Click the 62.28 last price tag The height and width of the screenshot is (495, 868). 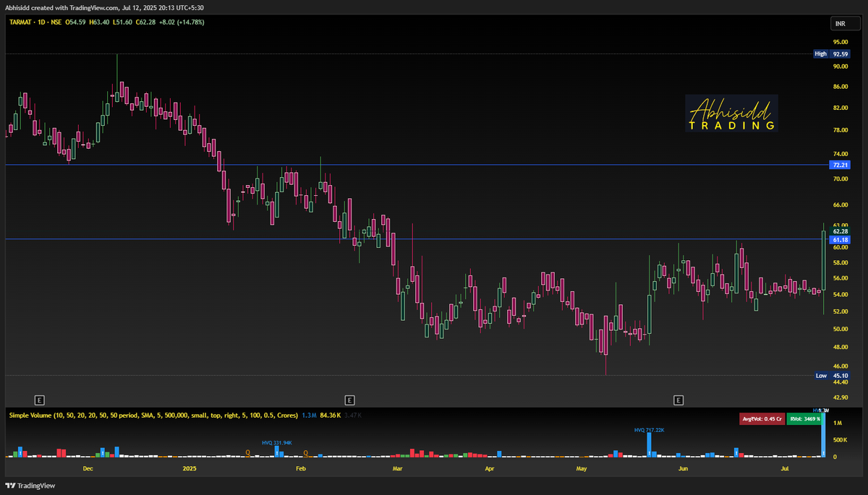pyautogui.click(x=840, y=231)
